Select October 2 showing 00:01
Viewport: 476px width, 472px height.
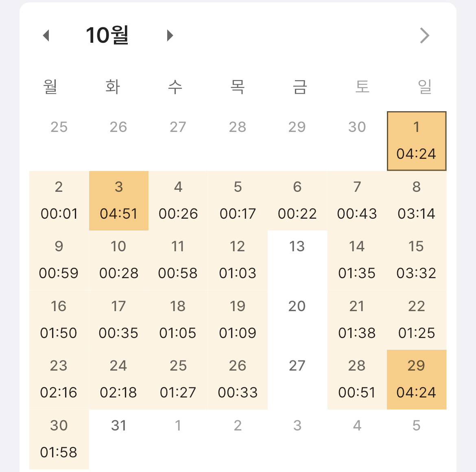[x=59, y=200]
